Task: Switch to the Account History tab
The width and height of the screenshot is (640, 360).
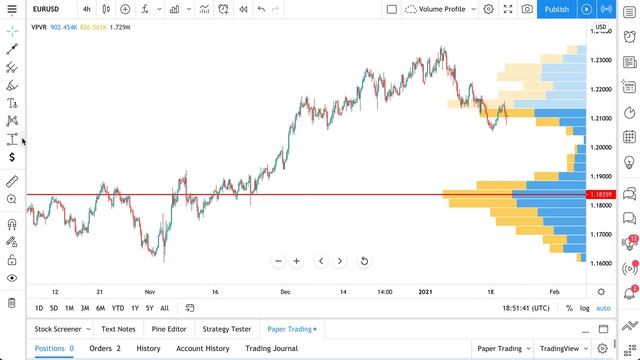Action: [x=203, y=349]
